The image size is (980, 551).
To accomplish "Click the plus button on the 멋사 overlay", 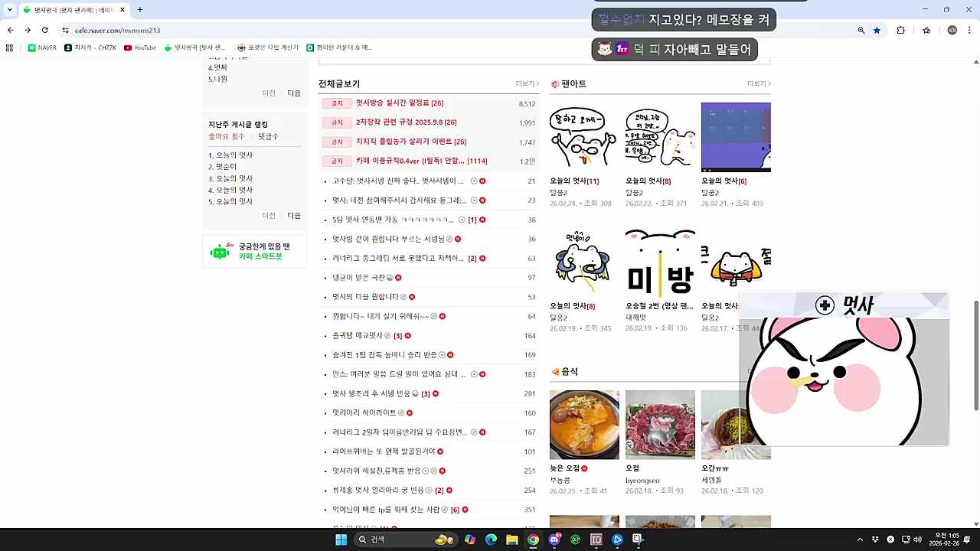I will (x=825, y=305).
